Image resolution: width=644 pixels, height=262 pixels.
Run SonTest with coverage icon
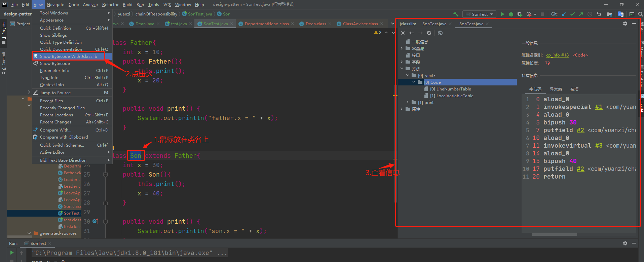(x=520, y=14)
